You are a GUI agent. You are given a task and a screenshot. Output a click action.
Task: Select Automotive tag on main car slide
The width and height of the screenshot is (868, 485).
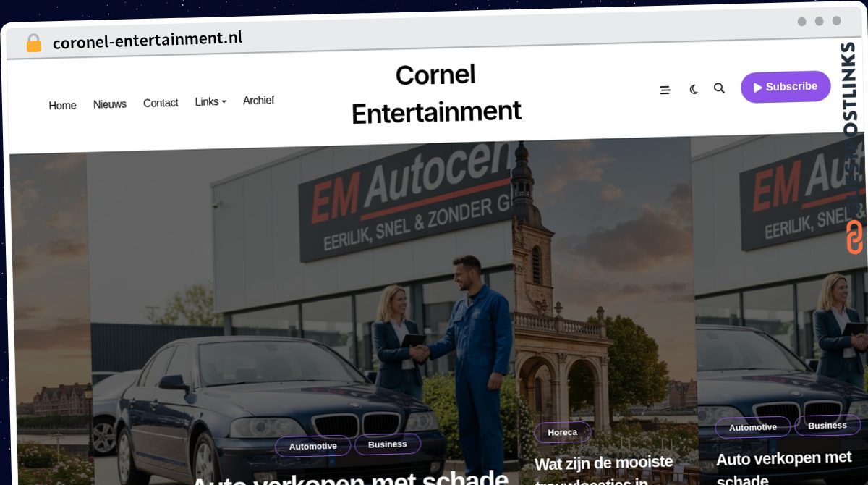(x=312, y=447)
